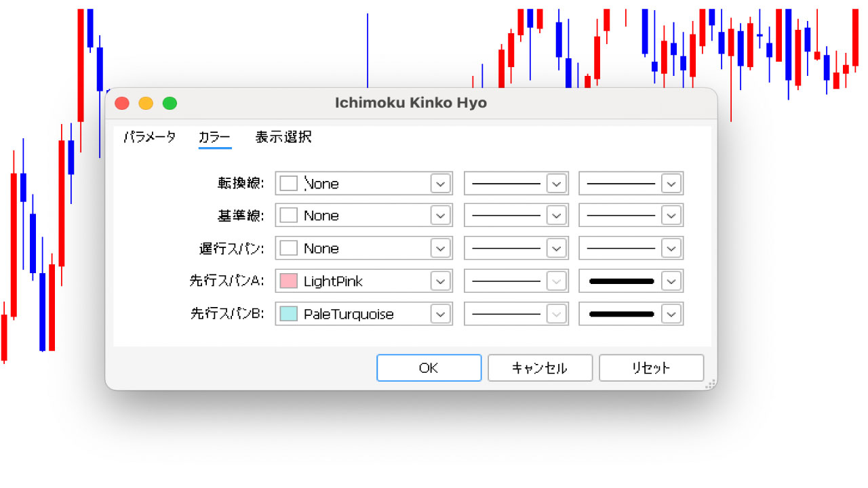Open the 転換線 line style dropdown
868x488 pixels.
tap(556, 183)
